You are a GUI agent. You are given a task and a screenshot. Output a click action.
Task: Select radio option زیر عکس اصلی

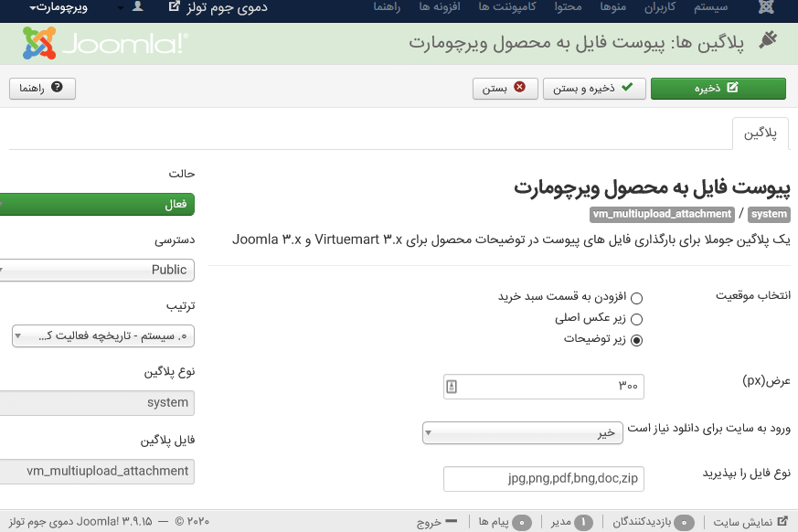point(636,319)
